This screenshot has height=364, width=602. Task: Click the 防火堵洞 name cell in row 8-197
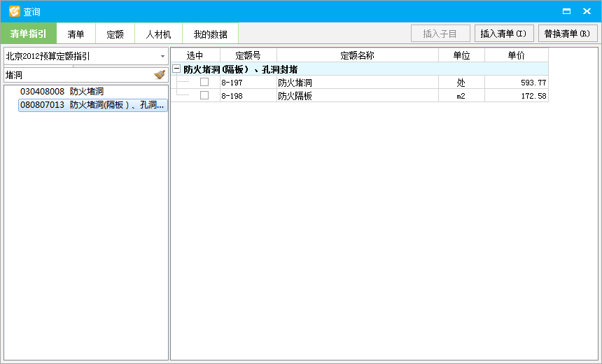click(358, 82)
